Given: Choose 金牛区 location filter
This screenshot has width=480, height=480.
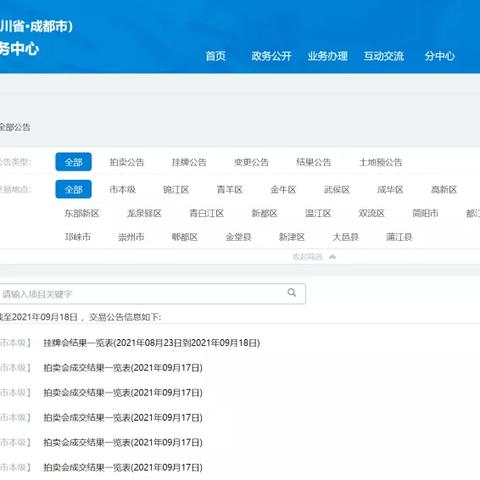Looking at the screenshot, I should [283, 190].
